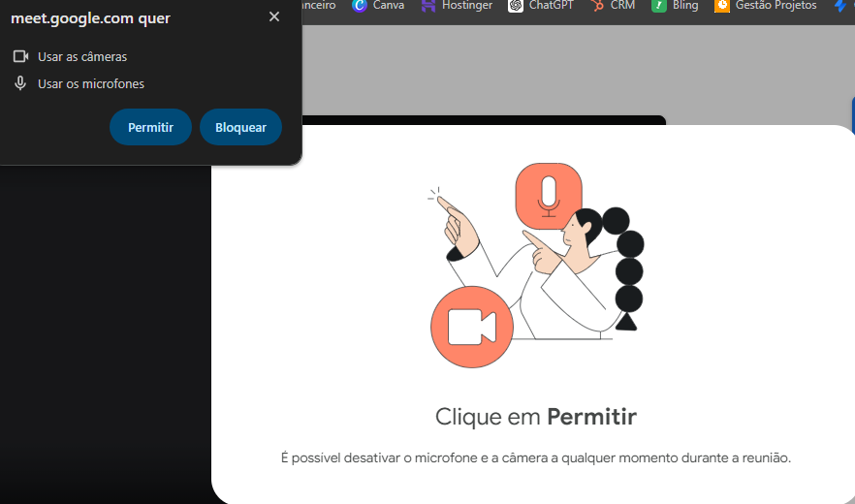
Task: Click the 'meet.google.com quer' popup title
Action: pos(90,17)
